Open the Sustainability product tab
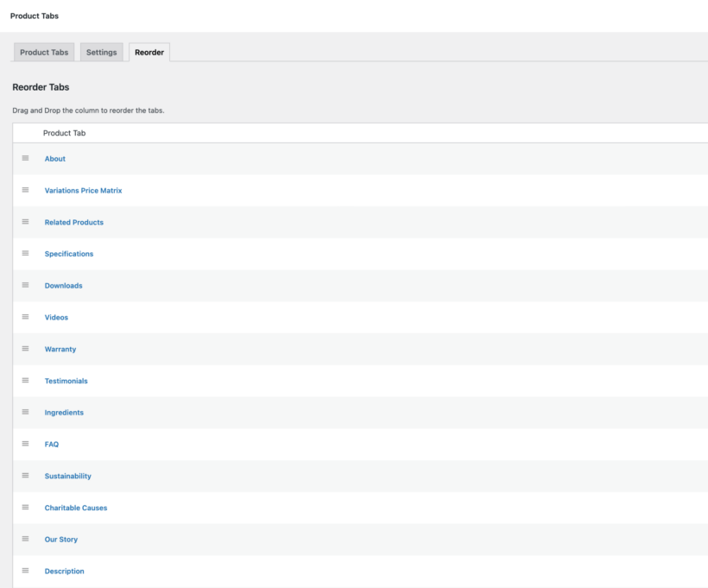 point(67,476)
